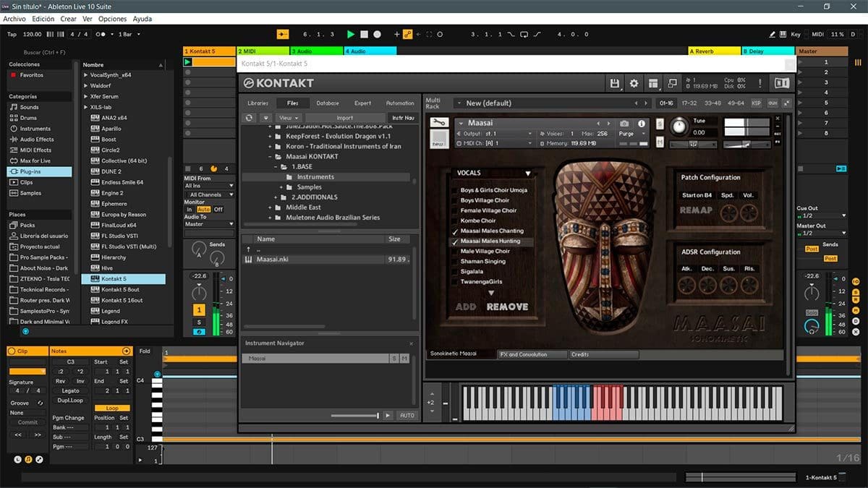Click the Arrangement Record button
Viewport: 868px width, 488px height.
[378, 34]
